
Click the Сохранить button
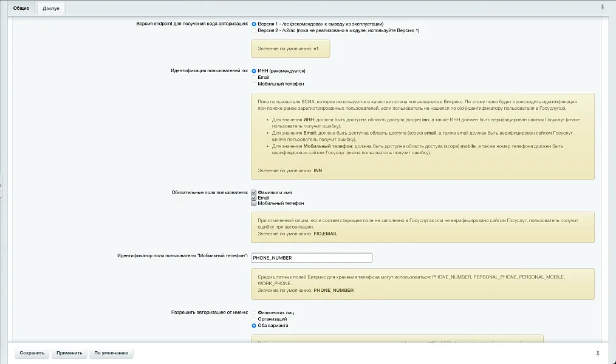(32, 352)
